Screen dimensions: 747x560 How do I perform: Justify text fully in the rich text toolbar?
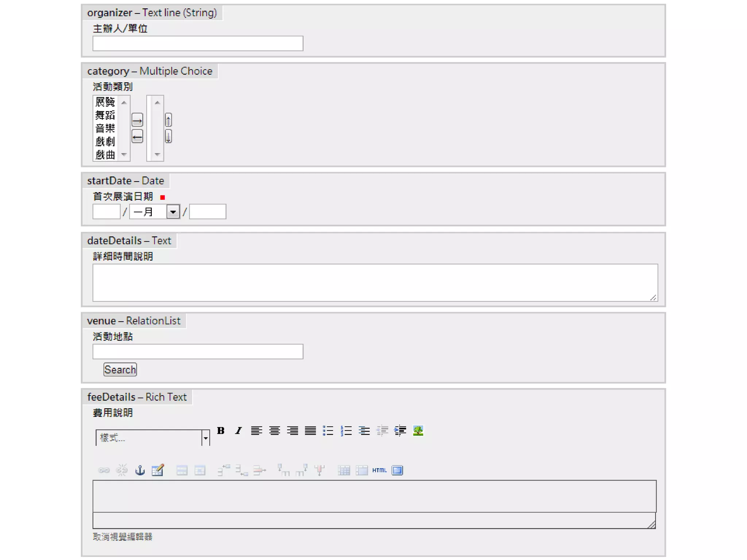coord(310,431)
